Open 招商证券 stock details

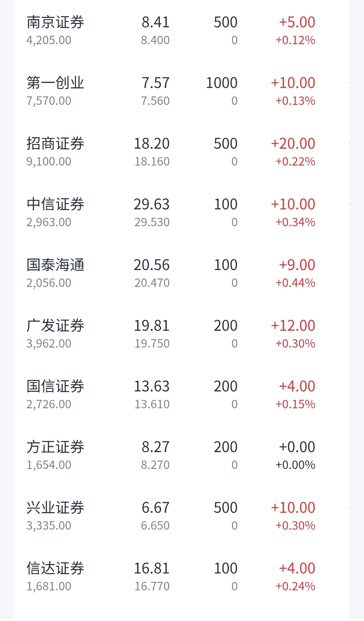182,152
